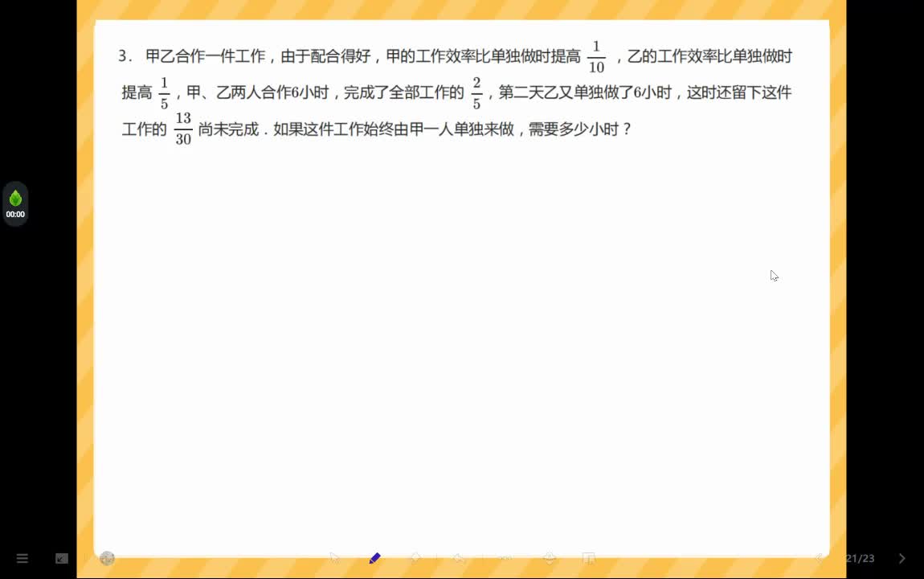Click the exit fullscreen arrow icon
The image size is (924, 579).
click(62, 558)
